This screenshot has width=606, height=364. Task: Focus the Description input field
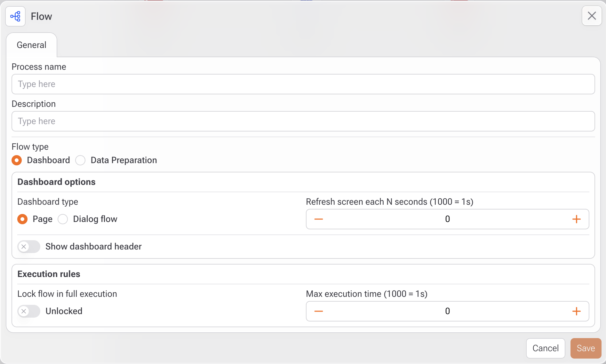point(303,121)
